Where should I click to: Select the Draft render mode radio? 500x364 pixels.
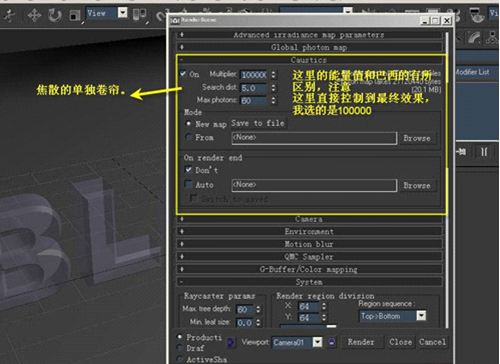click(x=180, y=348)
